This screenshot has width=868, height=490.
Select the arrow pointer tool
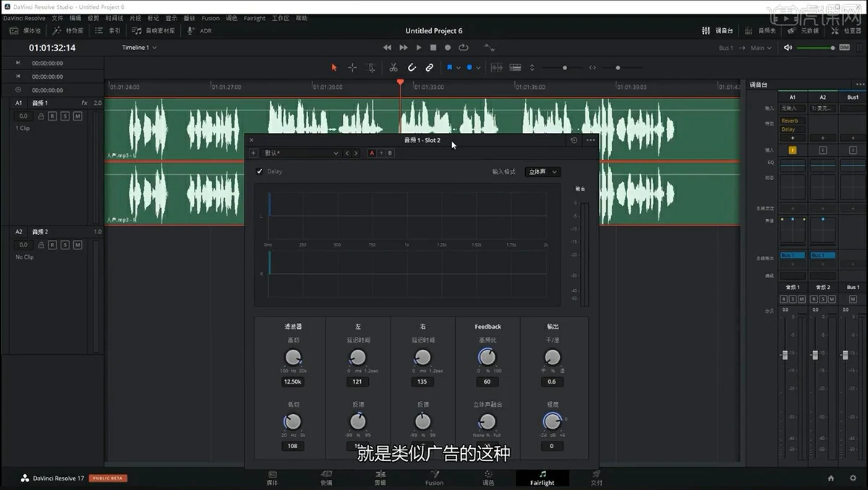334,67
